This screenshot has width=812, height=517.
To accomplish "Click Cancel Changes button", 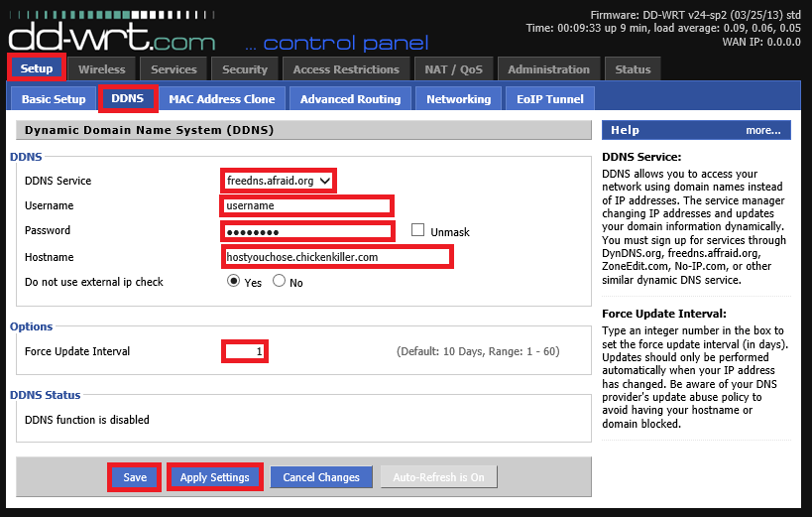I will (x=321, y=477).
